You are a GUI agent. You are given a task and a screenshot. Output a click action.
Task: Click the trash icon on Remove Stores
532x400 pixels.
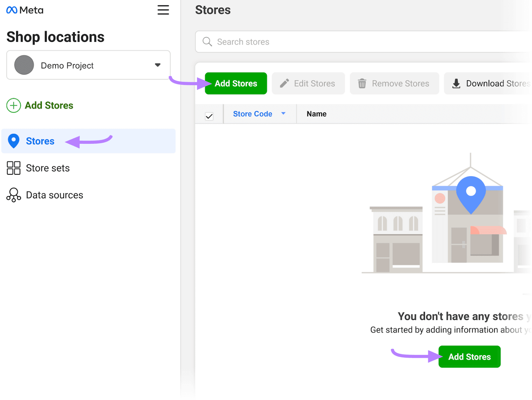click(x=362, y=83)
